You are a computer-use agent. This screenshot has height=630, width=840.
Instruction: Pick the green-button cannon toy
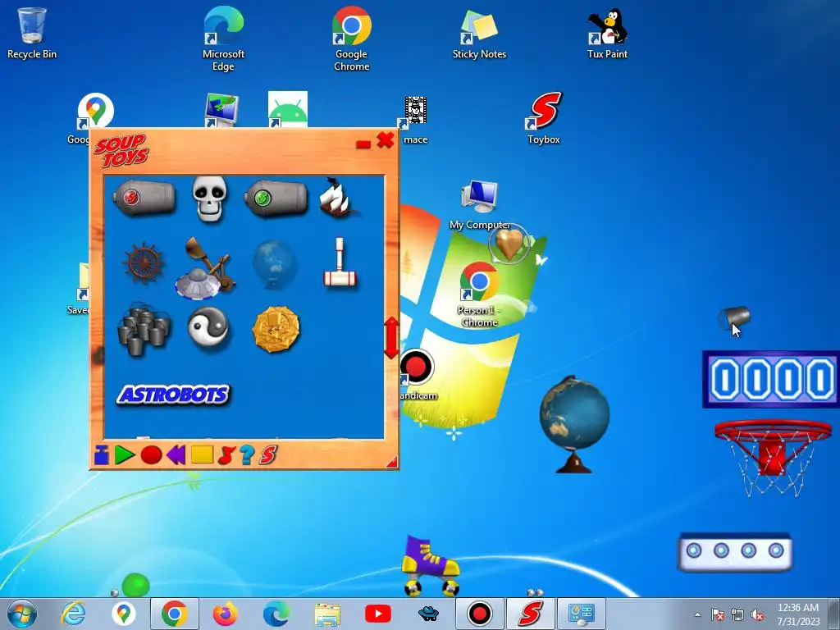click(276, 198)
